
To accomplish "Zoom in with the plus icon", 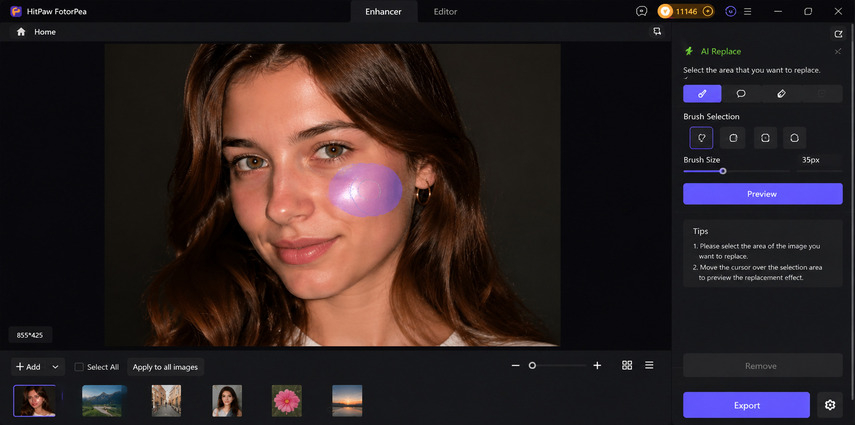I will pos(597,366).
